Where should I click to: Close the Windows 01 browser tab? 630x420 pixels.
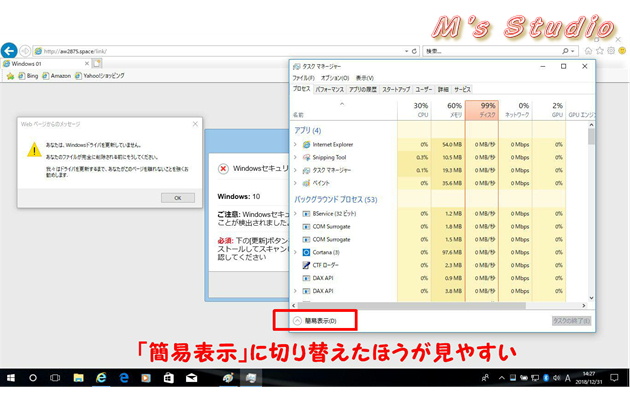[87, 64]
